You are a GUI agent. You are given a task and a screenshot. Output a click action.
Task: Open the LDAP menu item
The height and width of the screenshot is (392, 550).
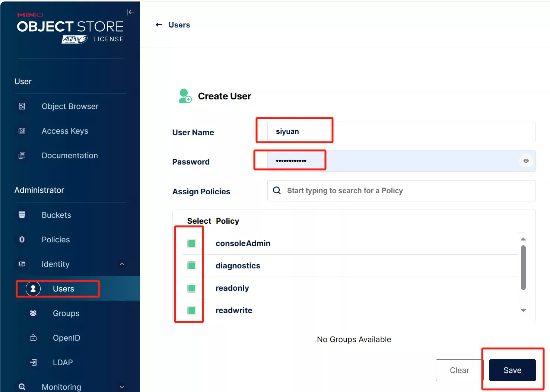click(x=63, y=363)
